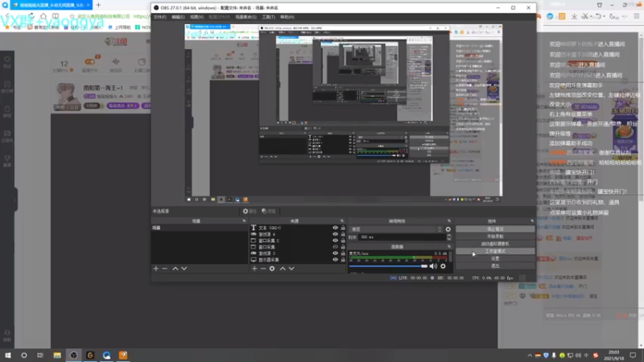
Task: Click the 开始录制 start recording button
Action: (495, 237)
